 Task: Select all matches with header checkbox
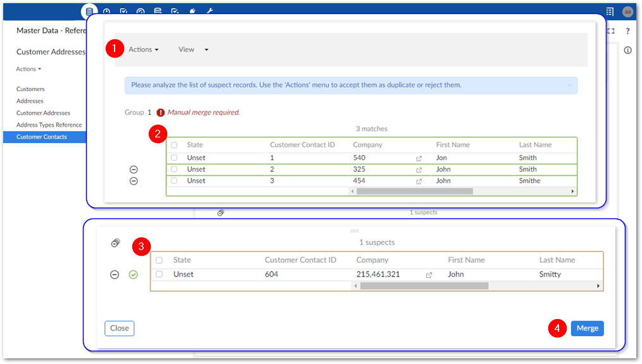click(x=174, y=145)
